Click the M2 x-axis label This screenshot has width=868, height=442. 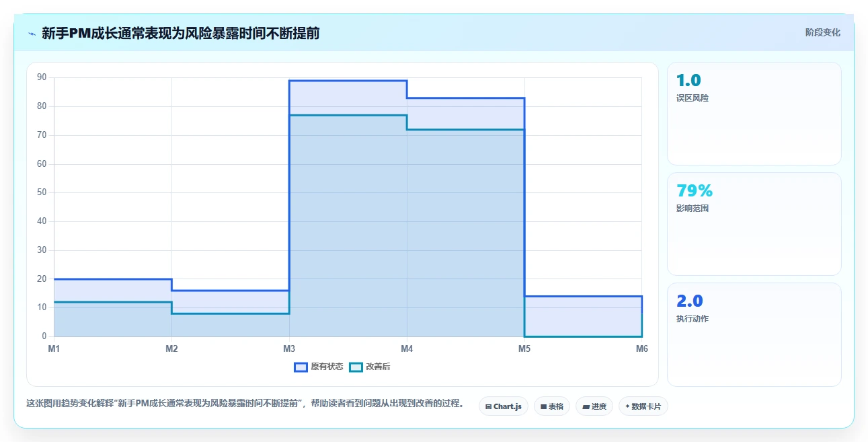[171, 348]
